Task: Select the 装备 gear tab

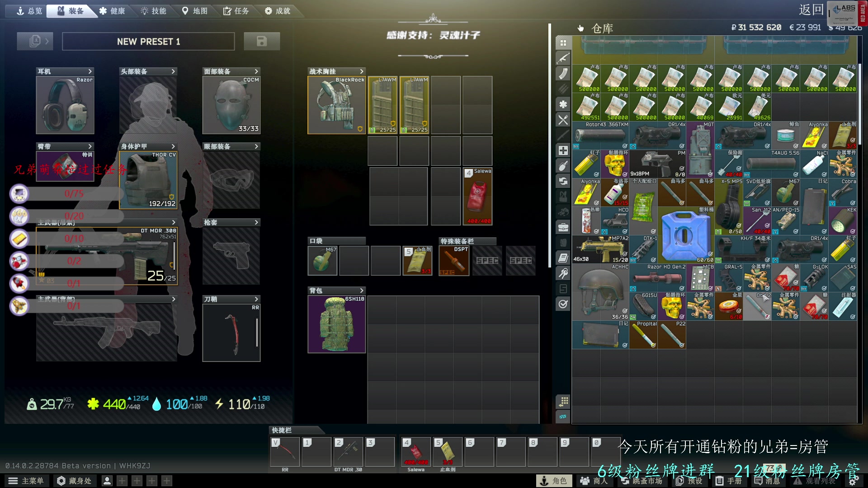Action: [x=71, y=11]
